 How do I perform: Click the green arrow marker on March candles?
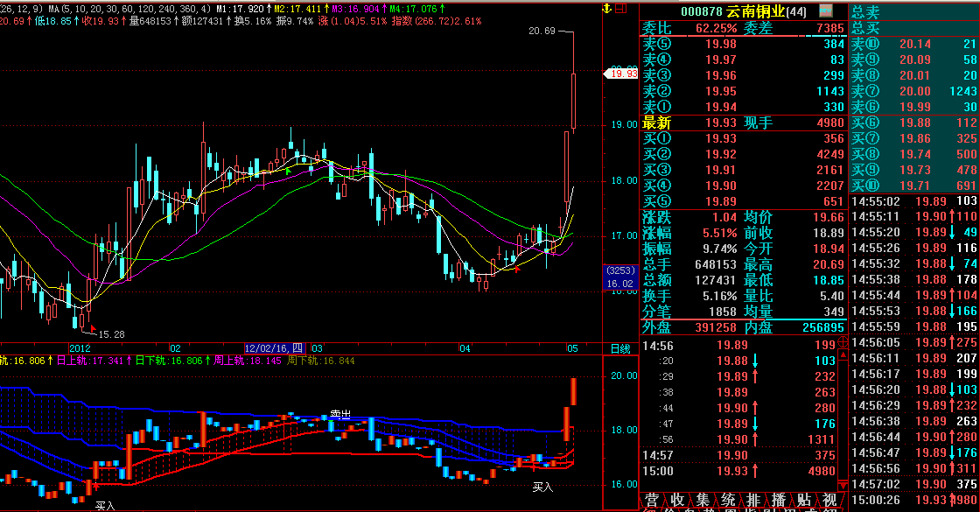pyautogui.click(x=288, y=171)
